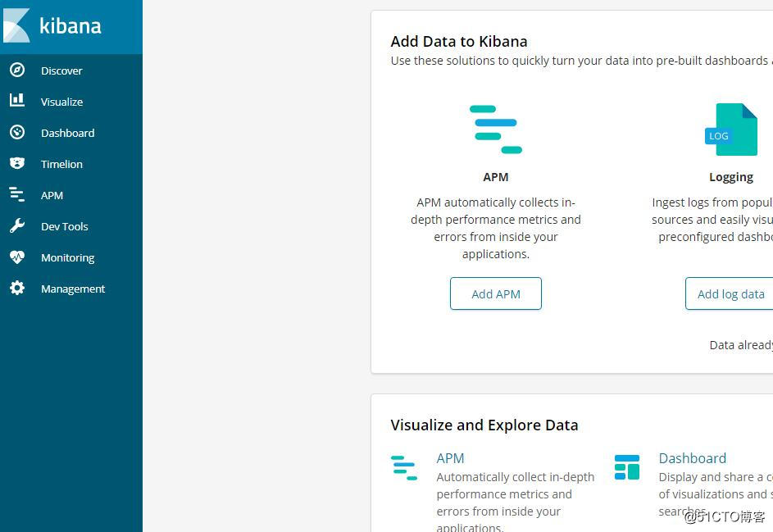Click the 'Automatically collect in-depth performance metrics' description
This screenshot has height=532, width=773.
(x=515, y=502)
